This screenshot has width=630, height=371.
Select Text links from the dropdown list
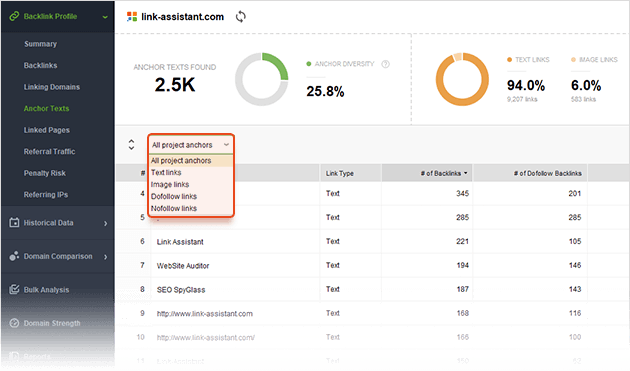coord(166,172)
